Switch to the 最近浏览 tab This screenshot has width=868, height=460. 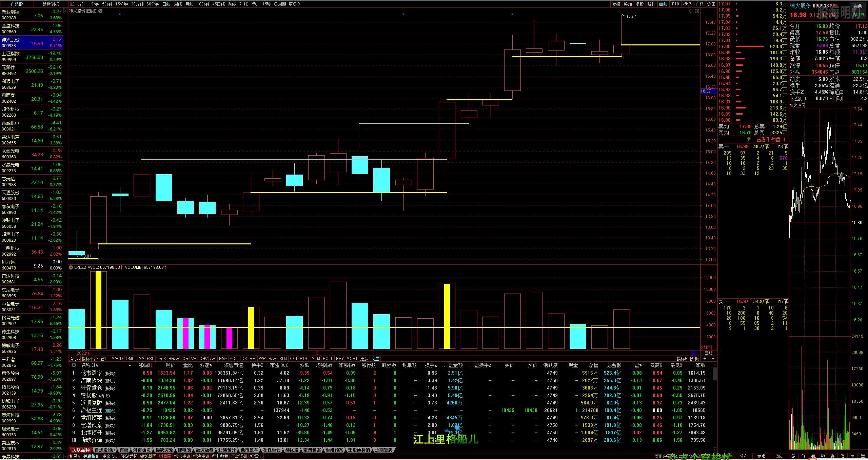pos(51,4)
